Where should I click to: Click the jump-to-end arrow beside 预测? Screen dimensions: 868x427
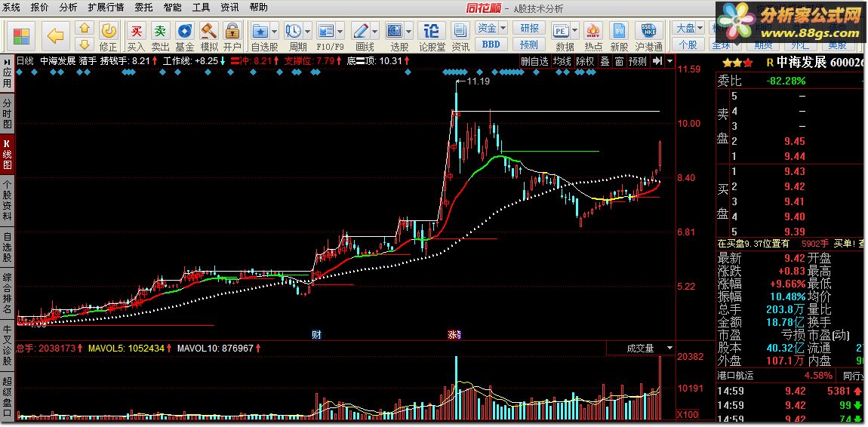click(657, 61)
